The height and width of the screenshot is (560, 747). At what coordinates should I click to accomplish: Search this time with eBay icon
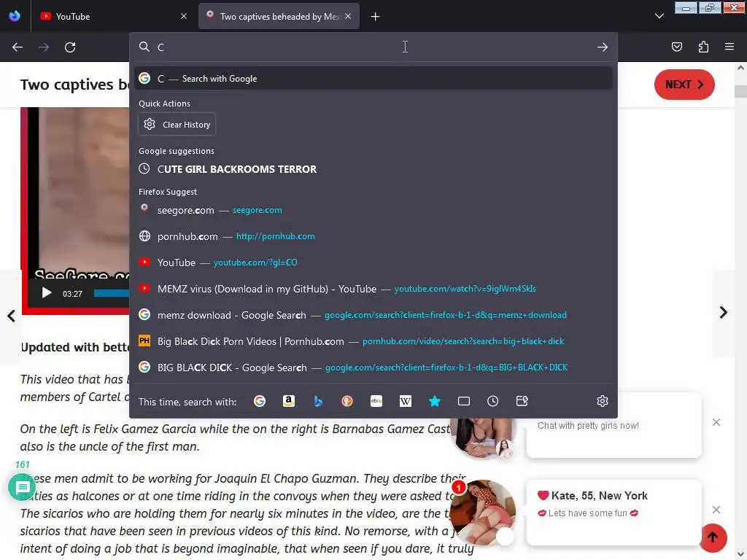pos(376,402)
